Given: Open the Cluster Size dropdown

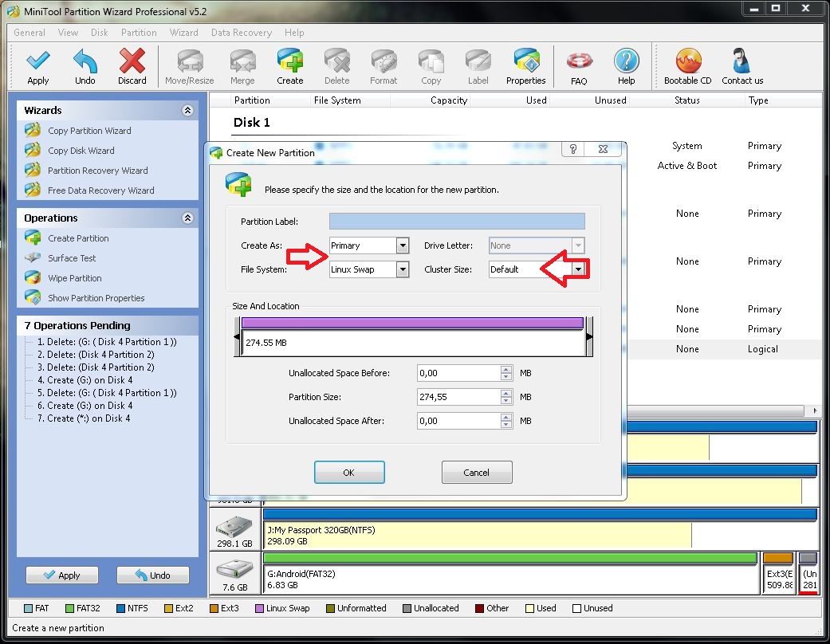Looking at the screenshot, I should (579, 269).
